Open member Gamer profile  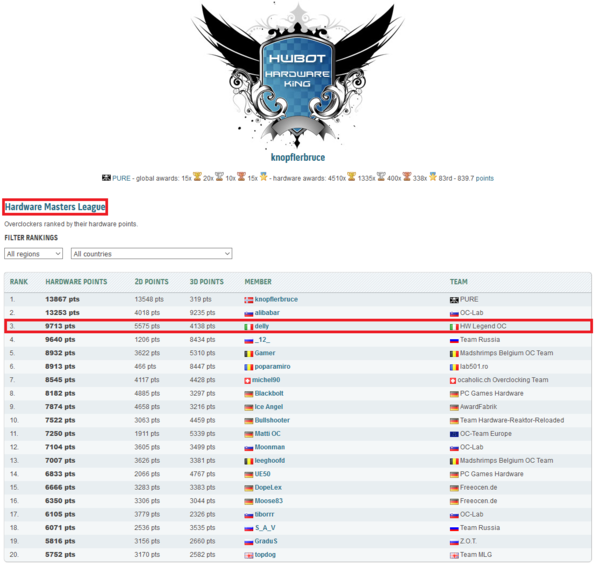click(x=265, y=353)
